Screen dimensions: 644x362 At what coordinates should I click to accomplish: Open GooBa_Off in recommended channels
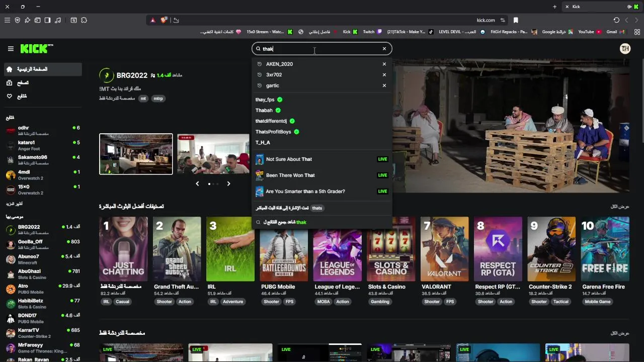pyautogui.click(x=43, y=244)
